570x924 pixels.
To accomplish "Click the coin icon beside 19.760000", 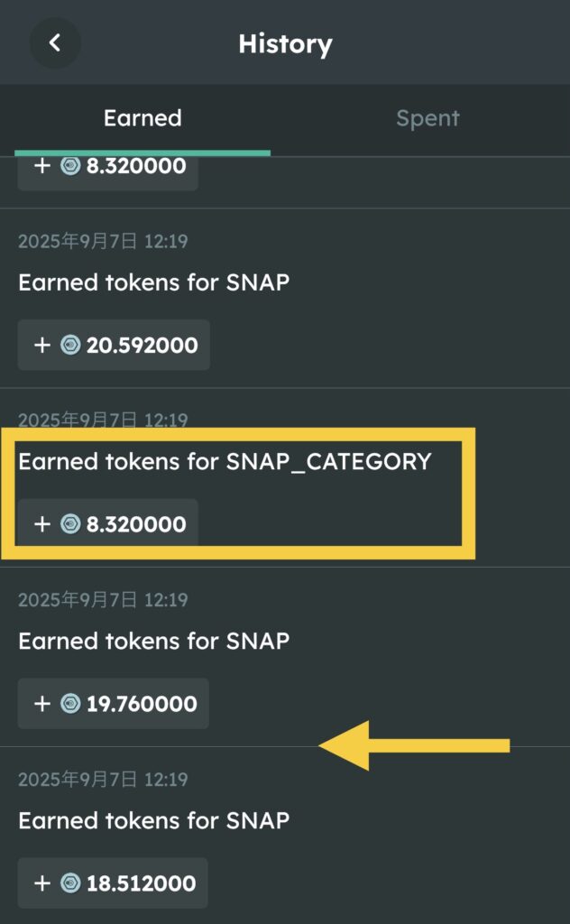I will pyautogui.click(x=70, y=704).
